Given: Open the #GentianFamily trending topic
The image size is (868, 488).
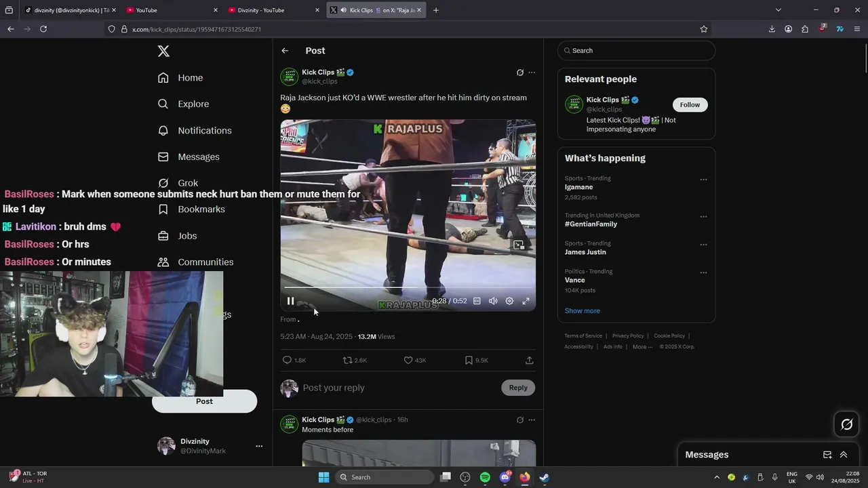Looking at the screenshot, I should pyautogui.click(x=591, y=224).
